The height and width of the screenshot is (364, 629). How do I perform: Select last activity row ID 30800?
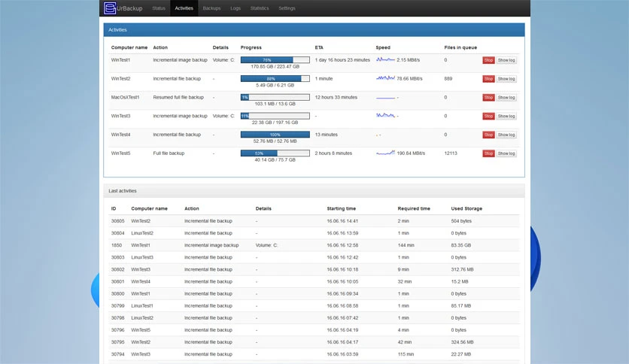pyautogui.click(x=314, y=293)
